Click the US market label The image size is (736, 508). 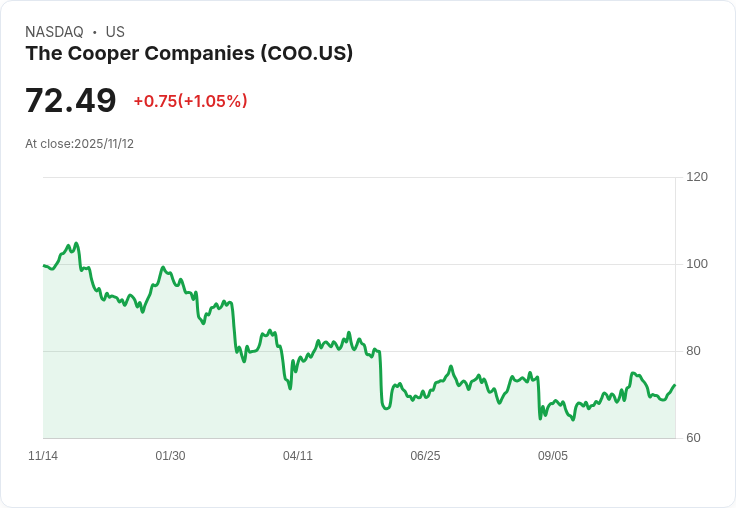pyautogui.click(x=115, y=32)
